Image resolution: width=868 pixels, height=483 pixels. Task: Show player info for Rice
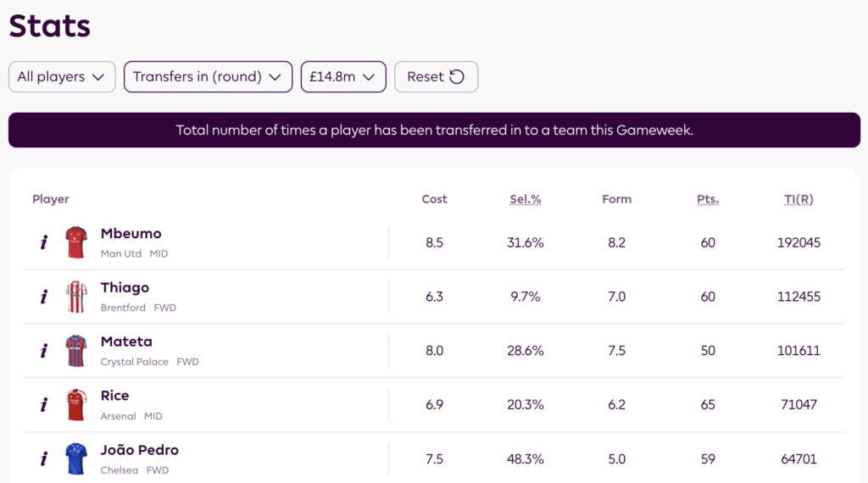point(43,405)
